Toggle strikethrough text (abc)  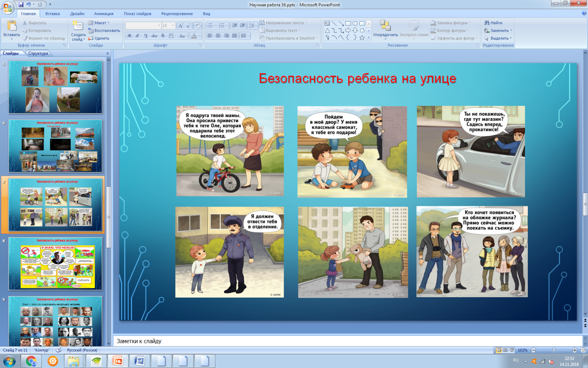pos(154,36)
